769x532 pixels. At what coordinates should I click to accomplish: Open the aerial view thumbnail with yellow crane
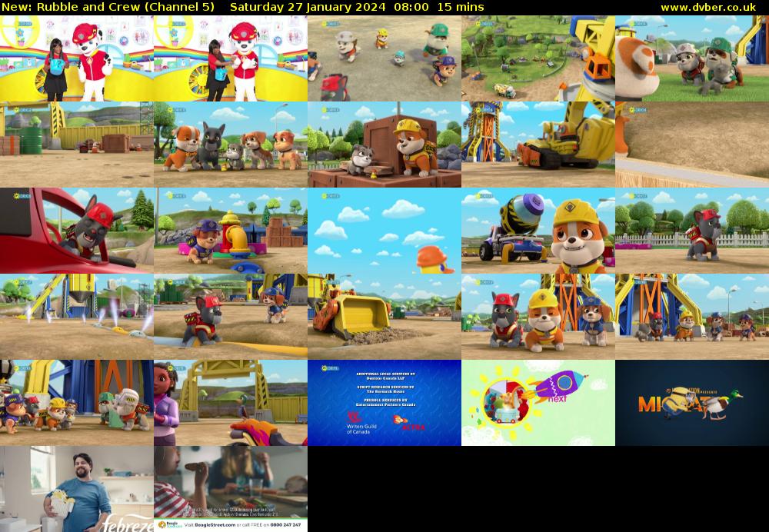[538, 58]
